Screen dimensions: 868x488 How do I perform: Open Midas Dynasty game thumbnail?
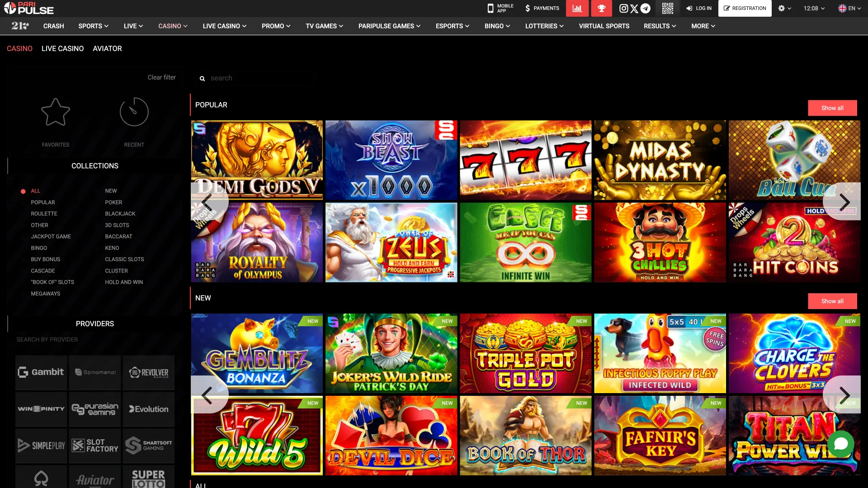[x=660, y=160]
